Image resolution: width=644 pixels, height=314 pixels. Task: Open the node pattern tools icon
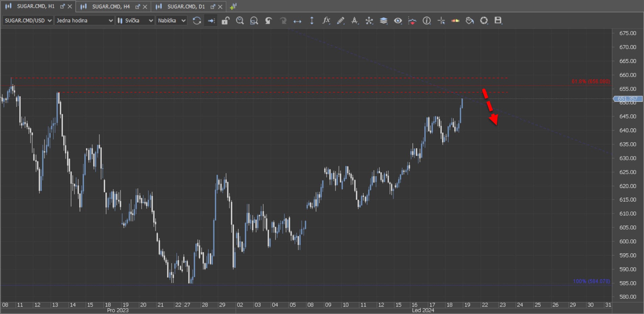(x=369, y=21)
